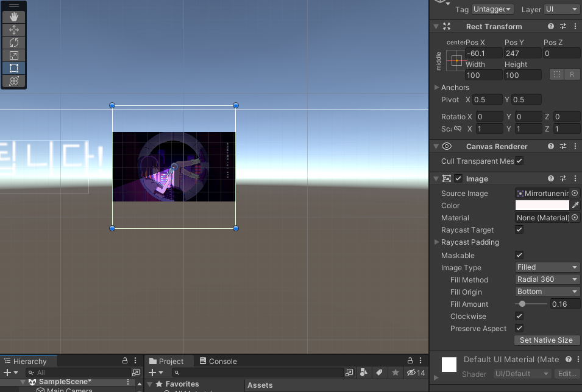Select the Rotate tool
This screenshot has height=392, width=582.
[14, 43]
